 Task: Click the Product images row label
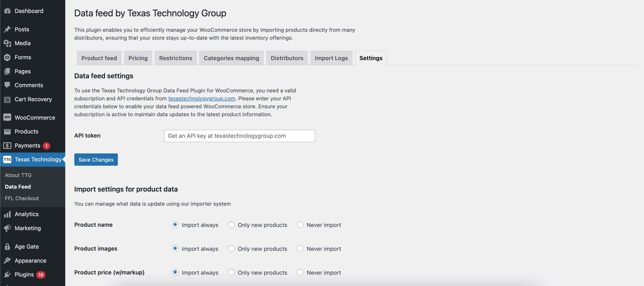[96, 249]
